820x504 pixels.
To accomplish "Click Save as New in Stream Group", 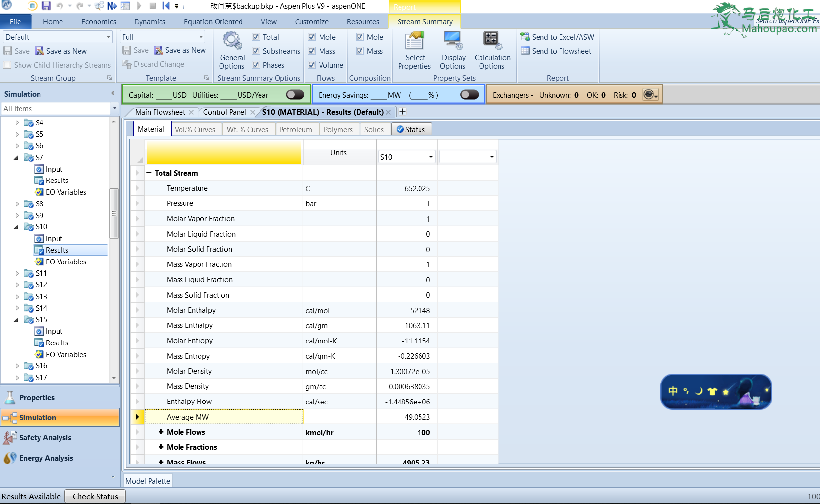I will coord(60,51).
